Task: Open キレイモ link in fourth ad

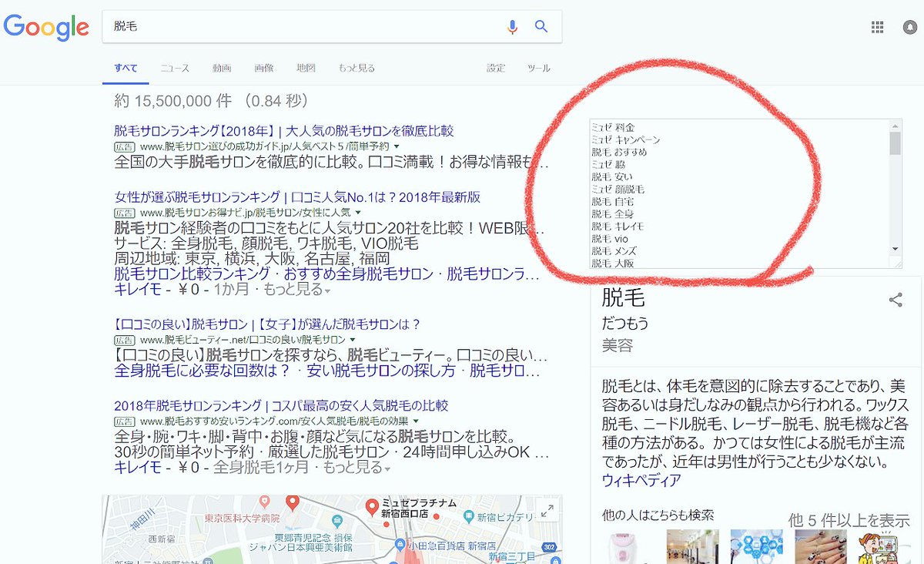Action: pyautogui.click(x=138, y=467)
